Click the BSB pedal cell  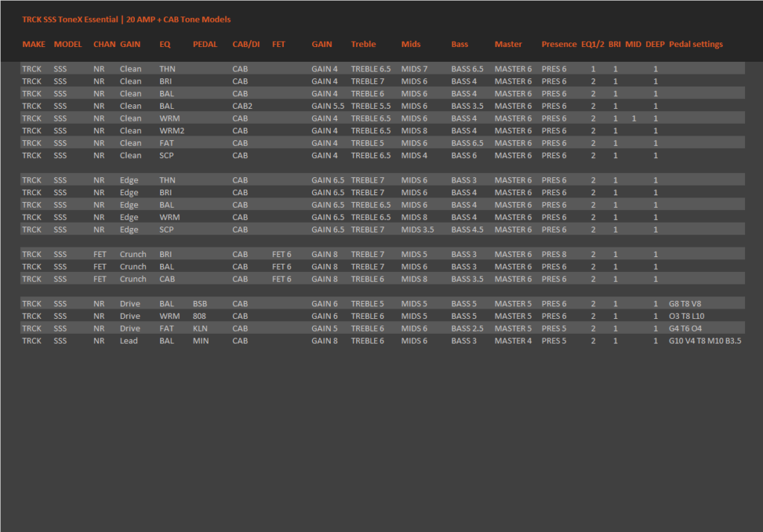200,304
